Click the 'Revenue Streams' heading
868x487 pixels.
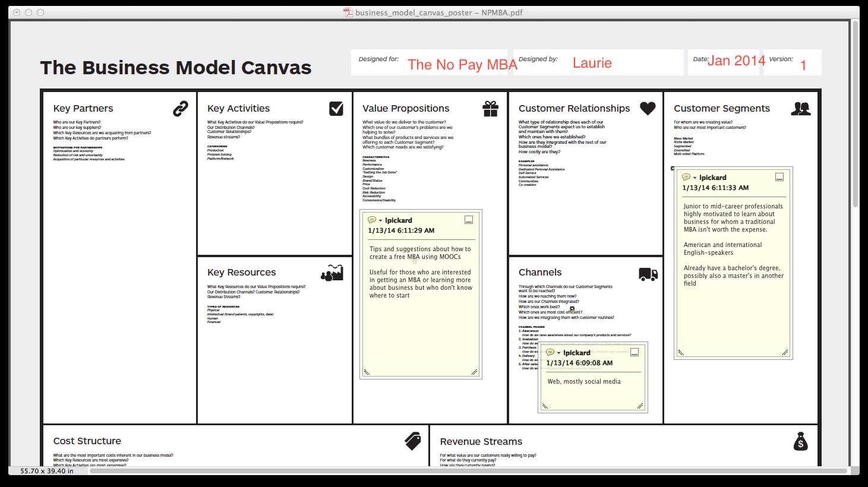tap(481, 441)
